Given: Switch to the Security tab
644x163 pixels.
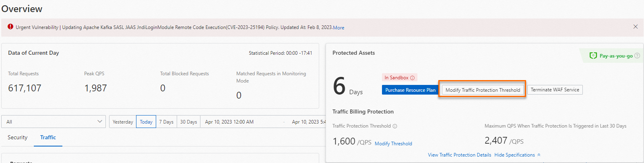Looking at the screenshot, I should pyautogui.click(x=18, y=137).
